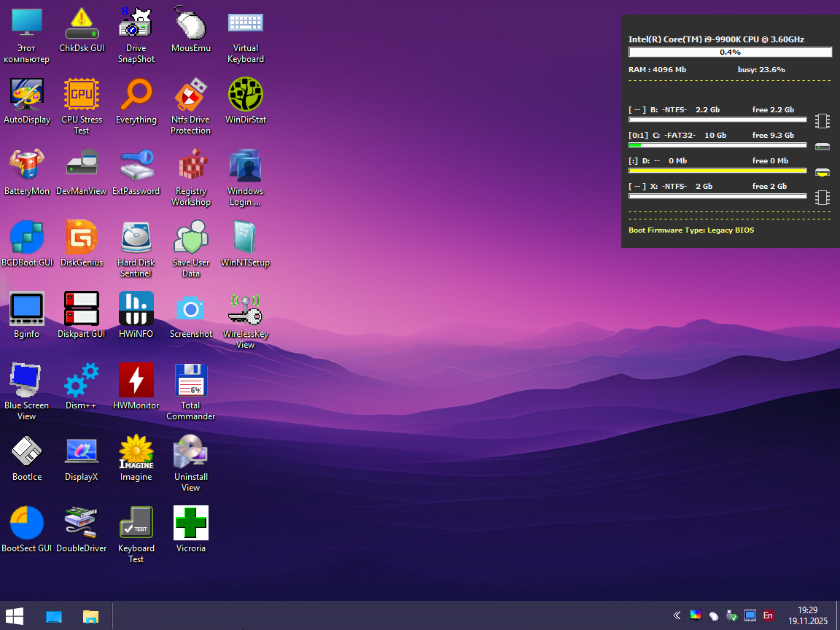Viewport: 840px width, 630px height.
Task: Click the CPU Stress Test icon
Action: [x=82, y=95]
